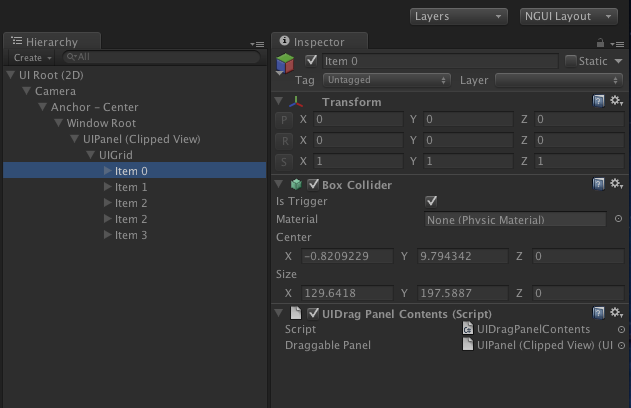Select UIGrid in Hierarchy
Image resolution: width=631 pixels, height=408 pixels.
pyautogui.click(x=134, y=155)
